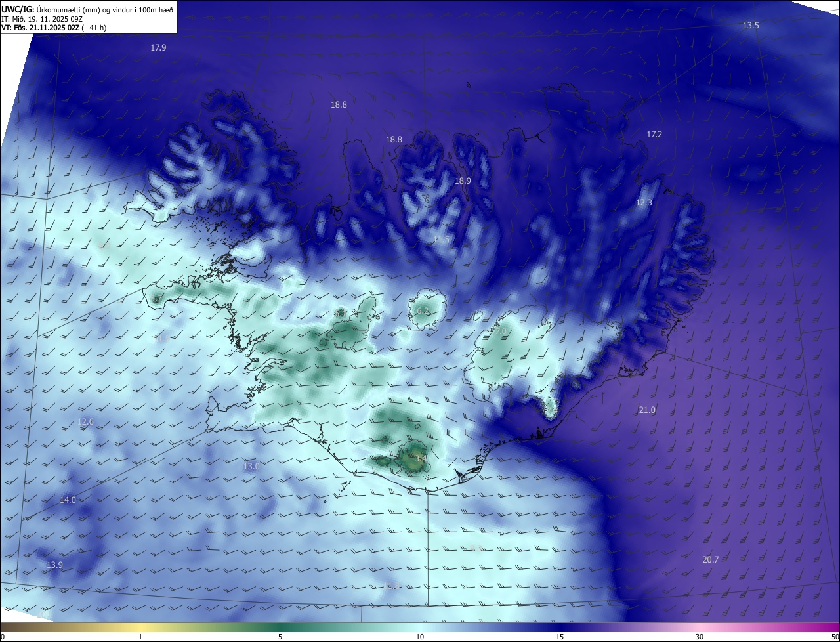Screen dimensions: 840x642
Task: Click the colorbar tick labeled 5
Action: [280, 637]
